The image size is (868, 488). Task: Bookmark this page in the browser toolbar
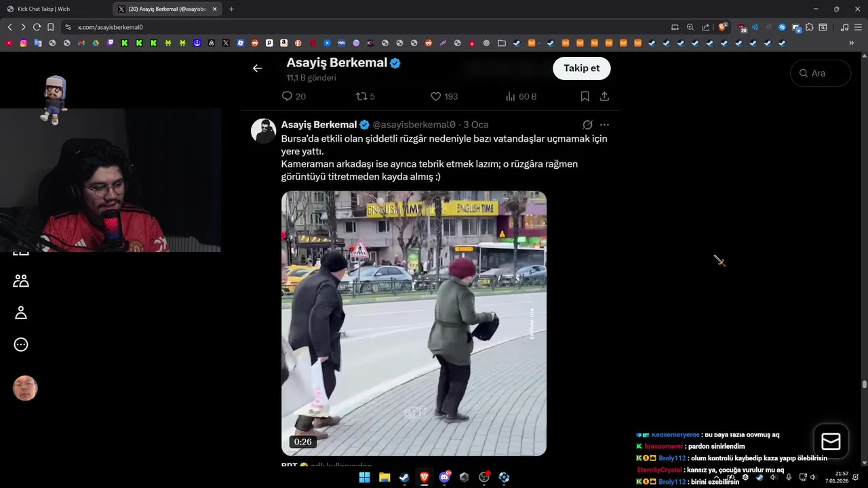click(x=50, y=27)
